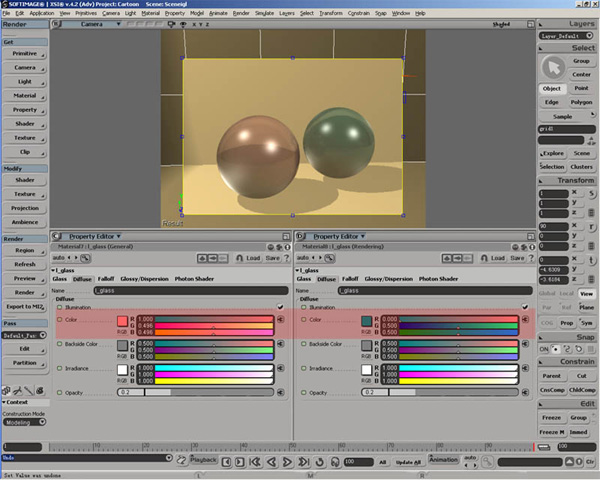Screen dimensions: 600x480
Task: Click Save in the left Property Editor
Action: click(272, 258)
